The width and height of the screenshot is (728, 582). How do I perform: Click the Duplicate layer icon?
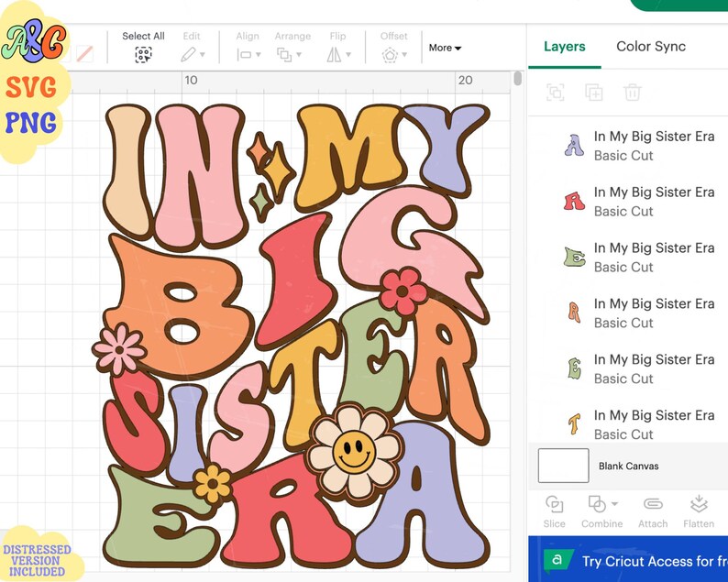[594, 93]
